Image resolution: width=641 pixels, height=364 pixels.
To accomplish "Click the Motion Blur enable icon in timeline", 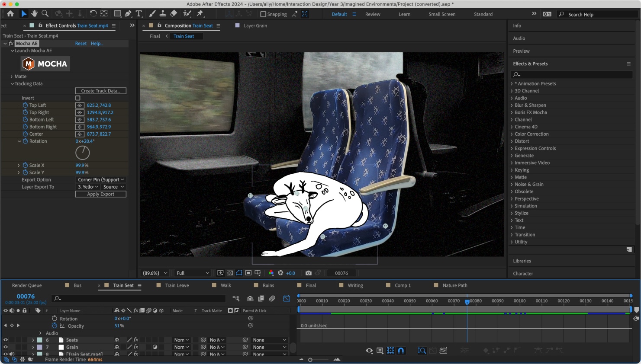I will [272, 298].
